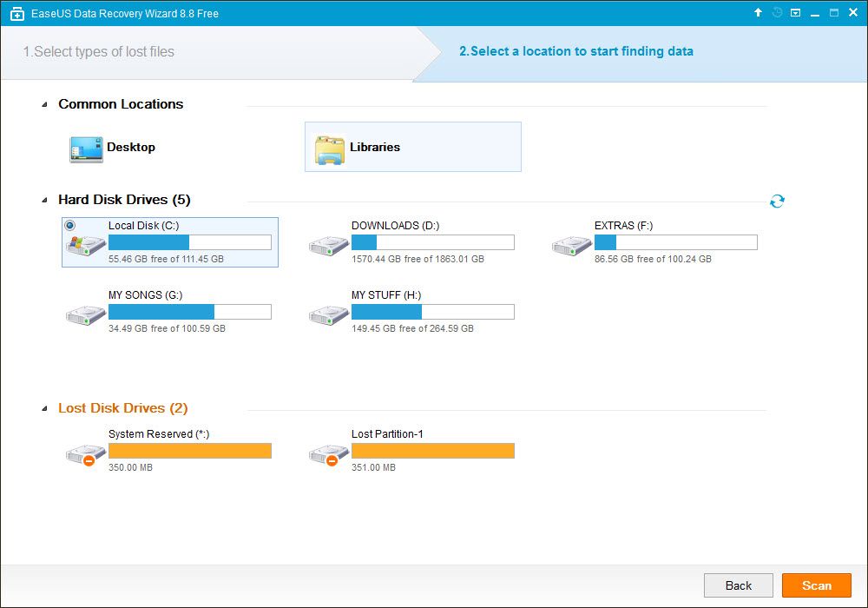Click the MY STUFF (H:) usage bar
The height and width of the screenshot is (608, 868).
pyautogui.click(x=433, y=312)
